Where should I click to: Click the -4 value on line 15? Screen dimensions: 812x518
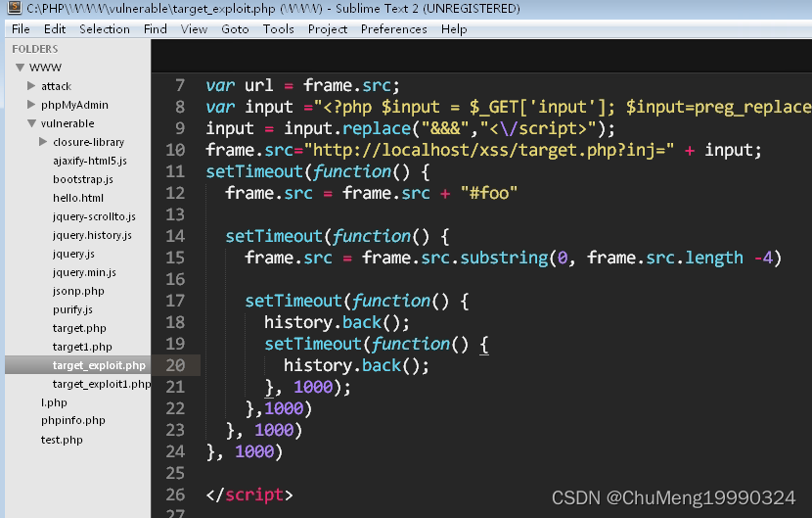(763, 258)
